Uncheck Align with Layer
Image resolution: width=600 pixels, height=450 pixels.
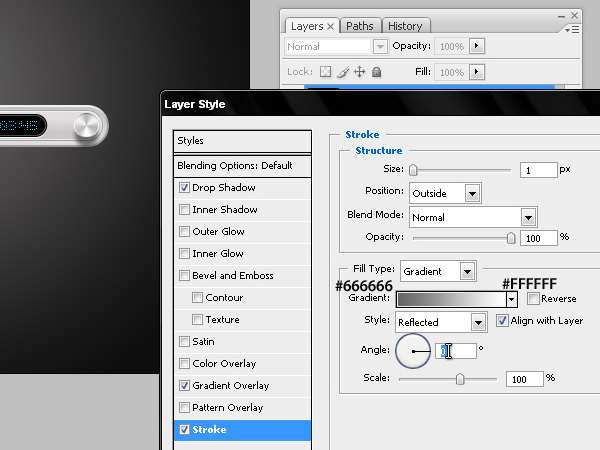[502, 321]
